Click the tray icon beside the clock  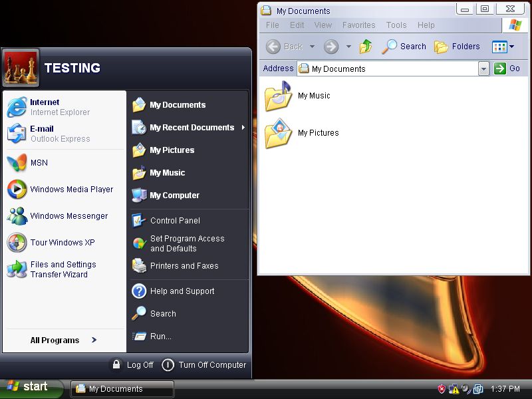[478, 389]
